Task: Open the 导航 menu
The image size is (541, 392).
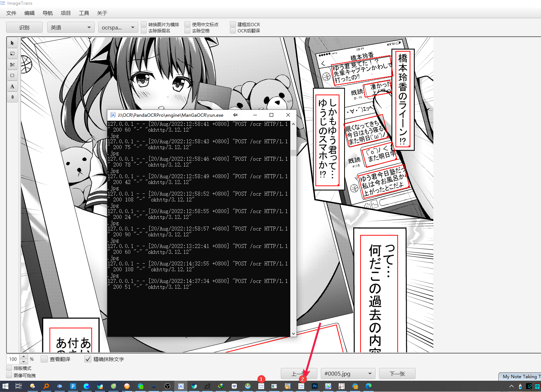Action: coord(48,13)
